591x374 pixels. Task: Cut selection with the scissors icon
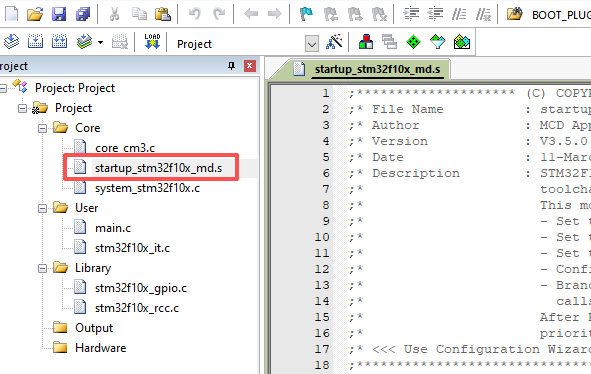pyautogui.click(x=115, y=14)
